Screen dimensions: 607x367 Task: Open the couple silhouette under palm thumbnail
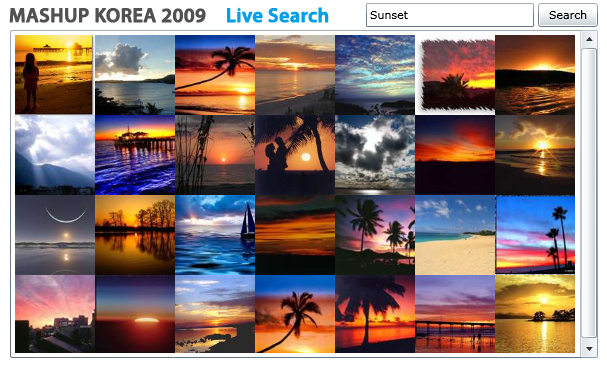point(295,155)
